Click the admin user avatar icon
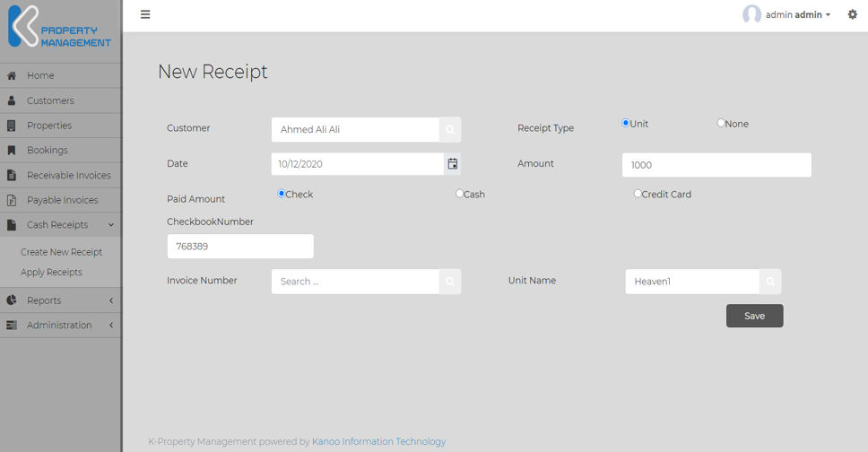 pyautogui.click(x=751, y=14)
